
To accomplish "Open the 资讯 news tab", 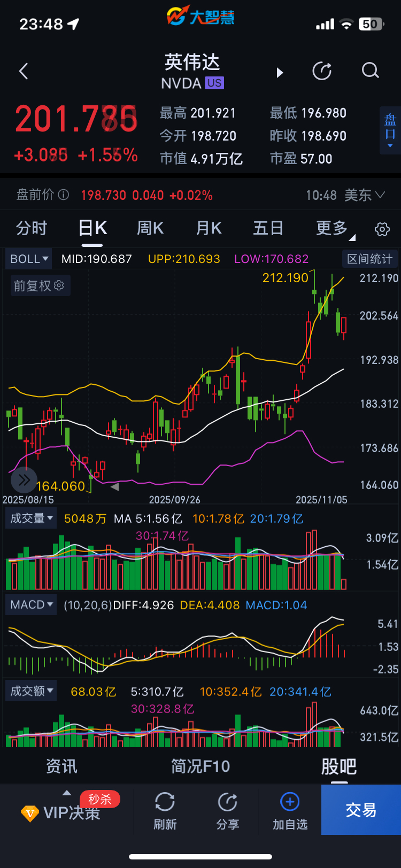I will pos(61,766).
